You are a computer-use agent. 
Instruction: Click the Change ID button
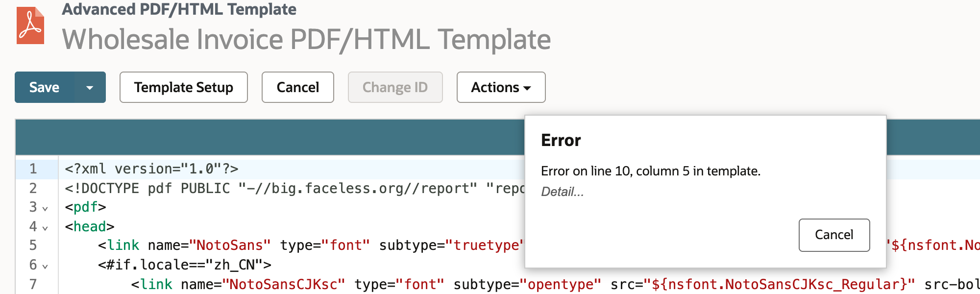click(x=395, y=87)
